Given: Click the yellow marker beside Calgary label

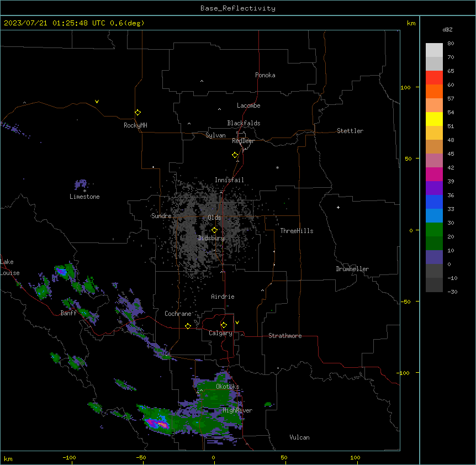Looking at the screenshot, I should pyautogui.click(x=224, y=325).
